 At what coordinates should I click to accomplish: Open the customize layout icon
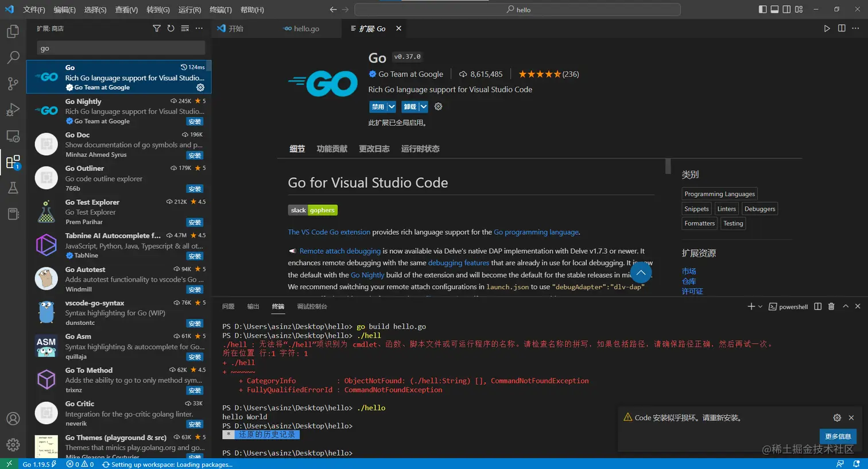(799, 9)
